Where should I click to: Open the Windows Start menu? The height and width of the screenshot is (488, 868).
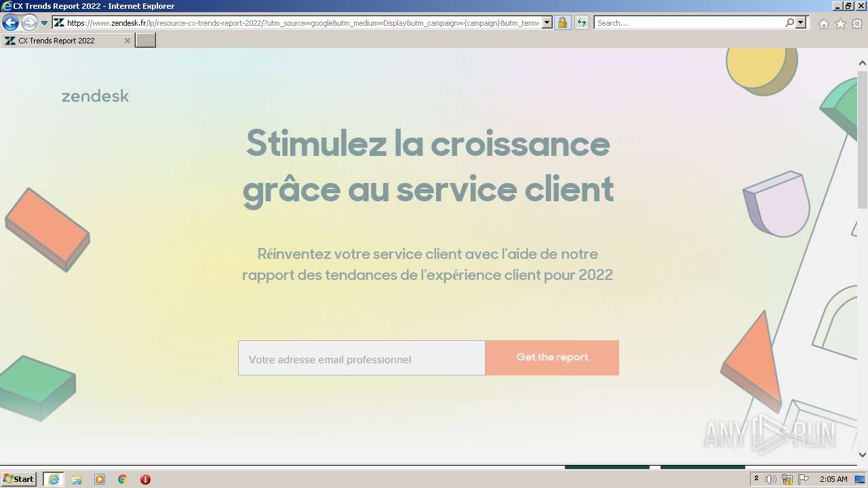19,479
